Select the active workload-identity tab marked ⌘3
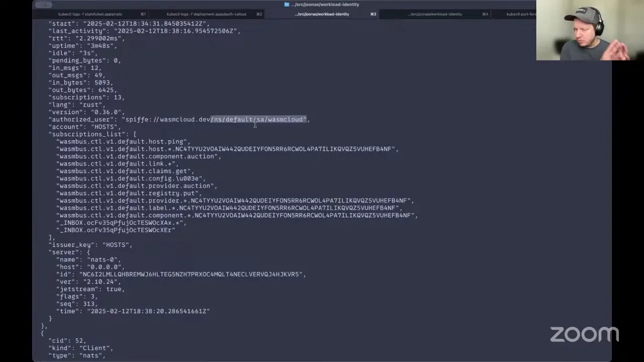 322,14
